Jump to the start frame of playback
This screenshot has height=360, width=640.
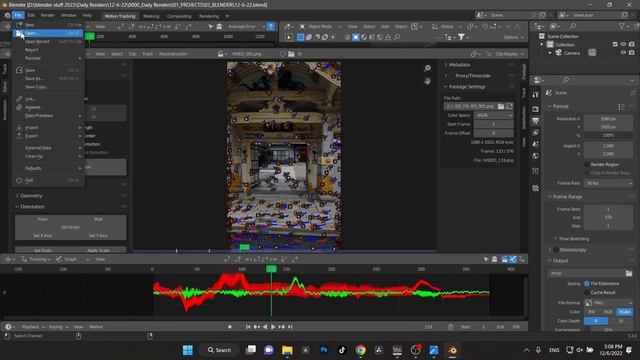(248, 327)
